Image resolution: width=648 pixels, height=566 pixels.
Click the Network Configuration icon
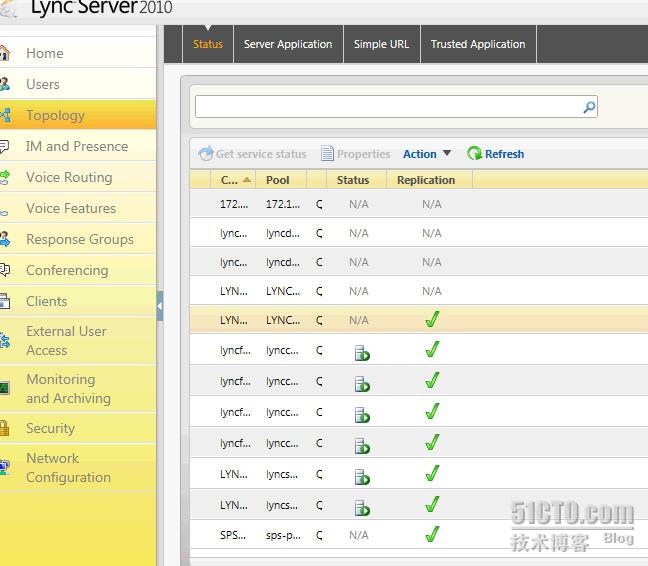coord(5,467)
